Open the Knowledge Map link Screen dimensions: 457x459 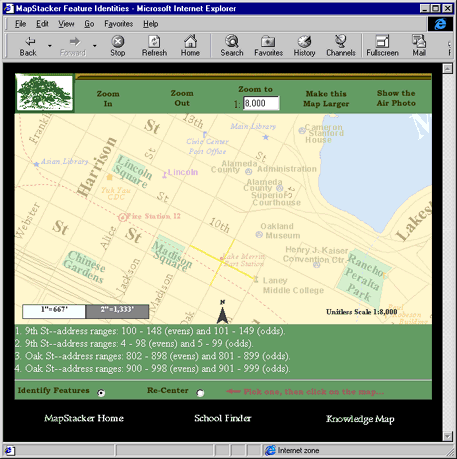click(x=360, y=419)
